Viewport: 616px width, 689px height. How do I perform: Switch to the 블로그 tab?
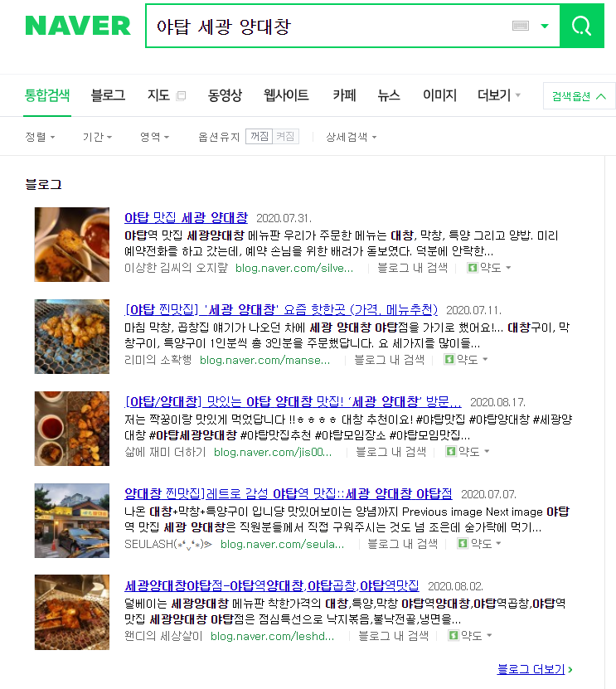[x=108, y=95]
